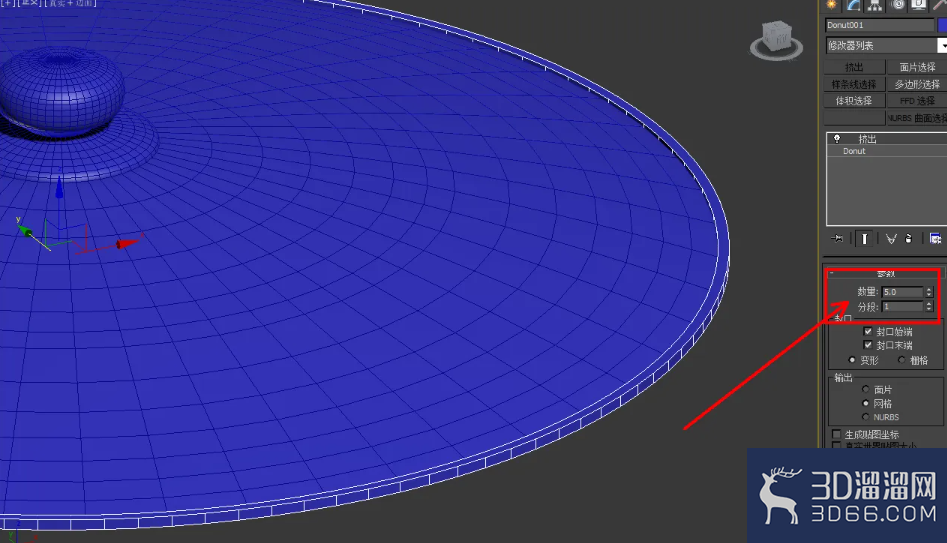Click the FFD 选择 button
Screen dimensions: 947x543
(917, 101)
